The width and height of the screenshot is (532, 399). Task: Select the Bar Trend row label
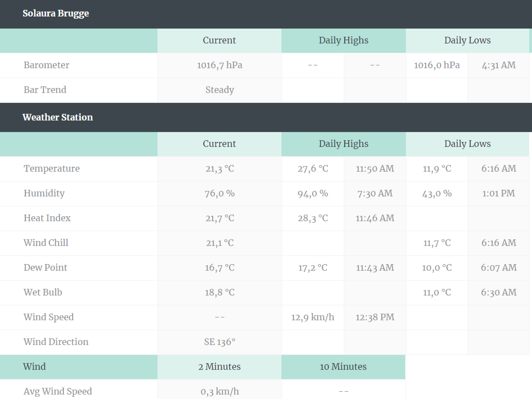click(x=45, y=90)
